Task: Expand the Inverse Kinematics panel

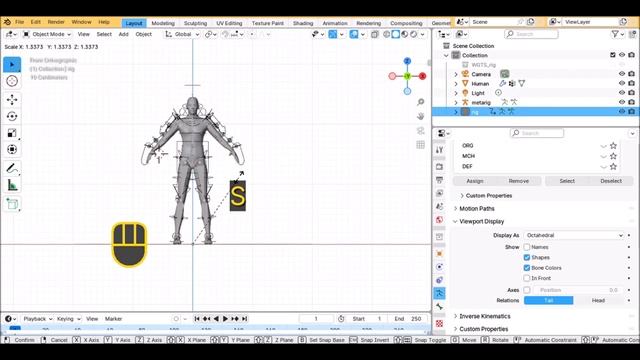Action: coord(484,316)
